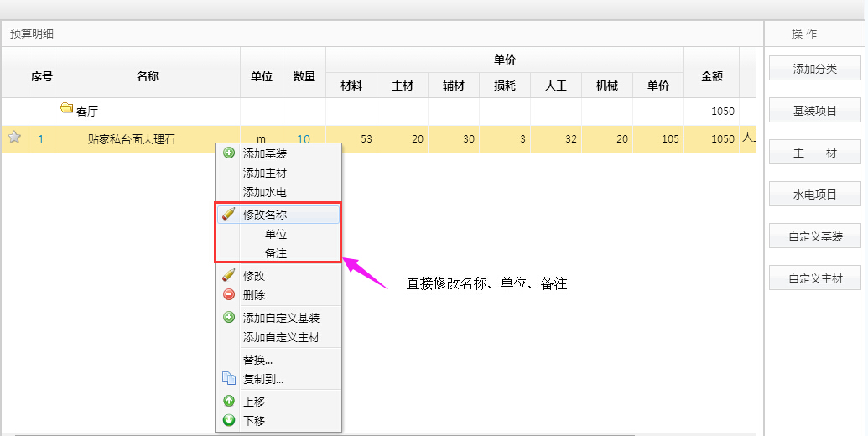The image size is (868, 436).
Task: Click the 名称 column header
Action: [x=148, y=76]
